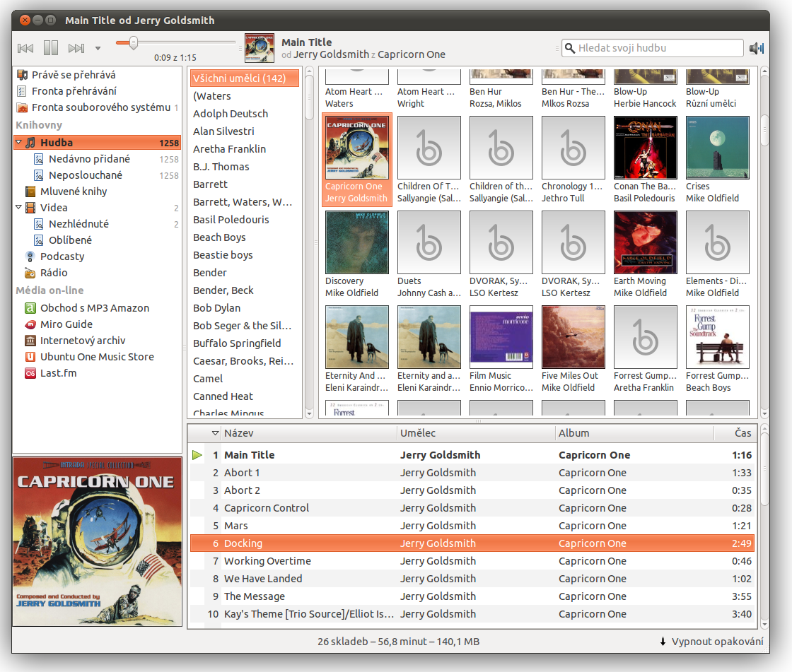Viewport: 792px width, 672px height.
Task: Select track 'Capricorn Control'
Action: coord(472,508)
